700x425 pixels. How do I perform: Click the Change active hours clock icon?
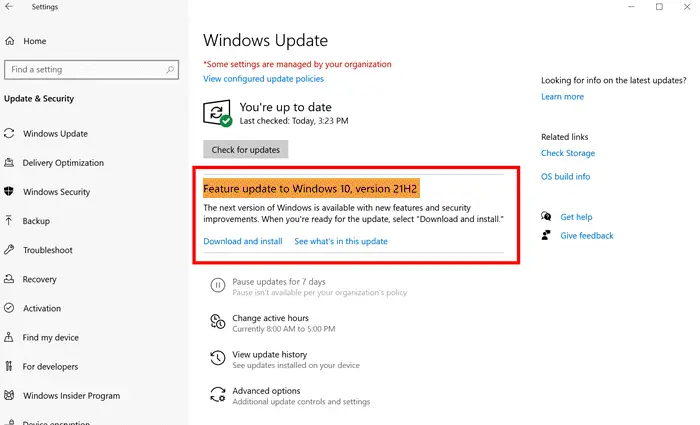[x=218, y=321]
